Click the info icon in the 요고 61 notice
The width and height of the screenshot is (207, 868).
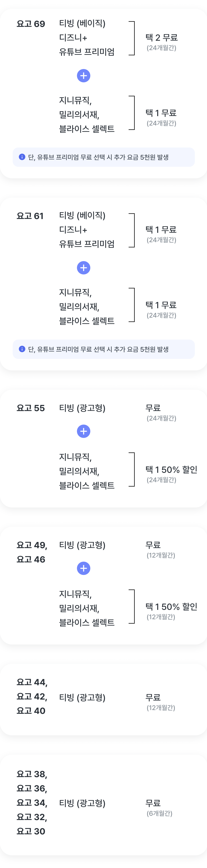tap(22, 349)
